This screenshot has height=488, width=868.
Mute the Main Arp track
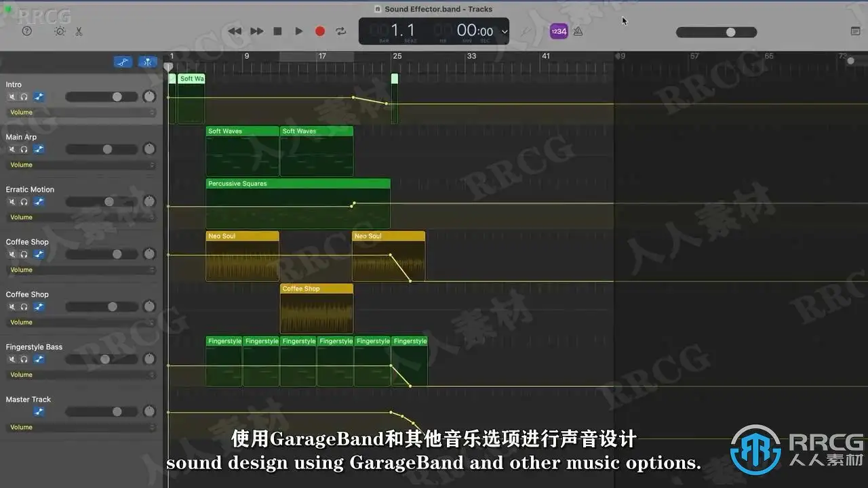point(12,149)
